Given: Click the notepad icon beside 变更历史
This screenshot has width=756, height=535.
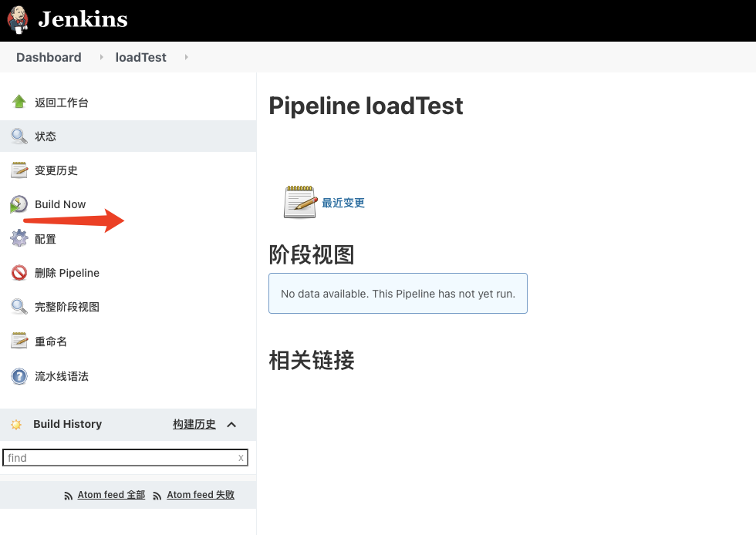Looking at the screenshot, I should point(19,170).
